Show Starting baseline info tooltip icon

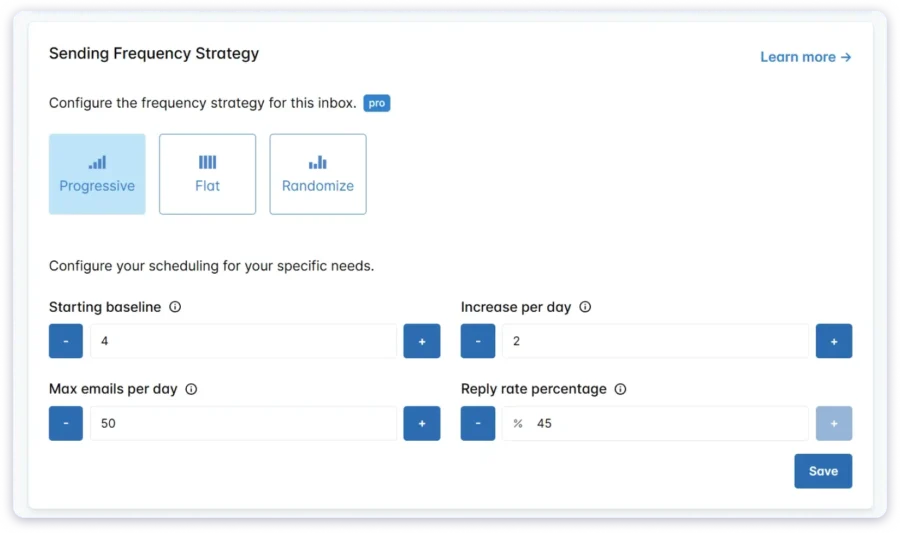coord(175,307)
